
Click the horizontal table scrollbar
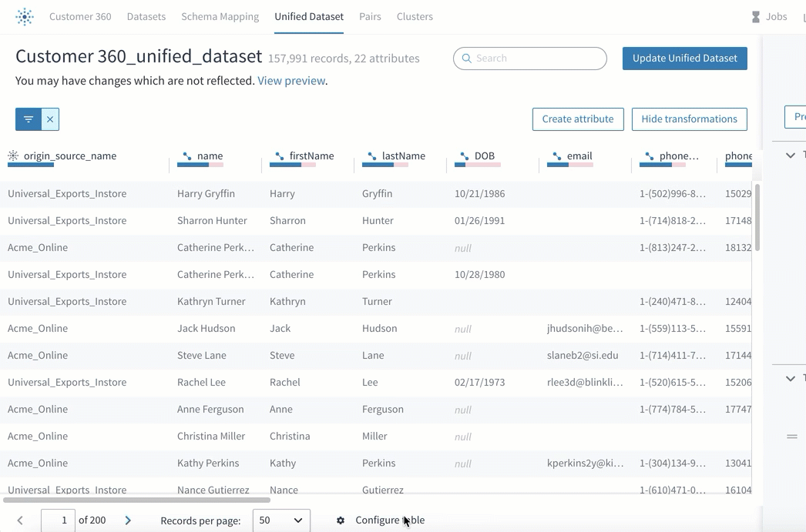(x=136, y=500)
